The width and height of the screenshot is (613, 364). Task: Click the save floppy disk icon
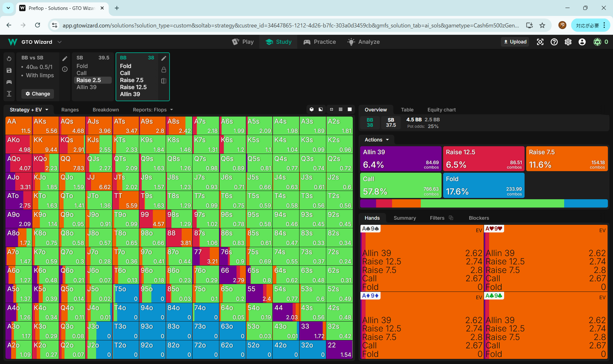[9, 70]
